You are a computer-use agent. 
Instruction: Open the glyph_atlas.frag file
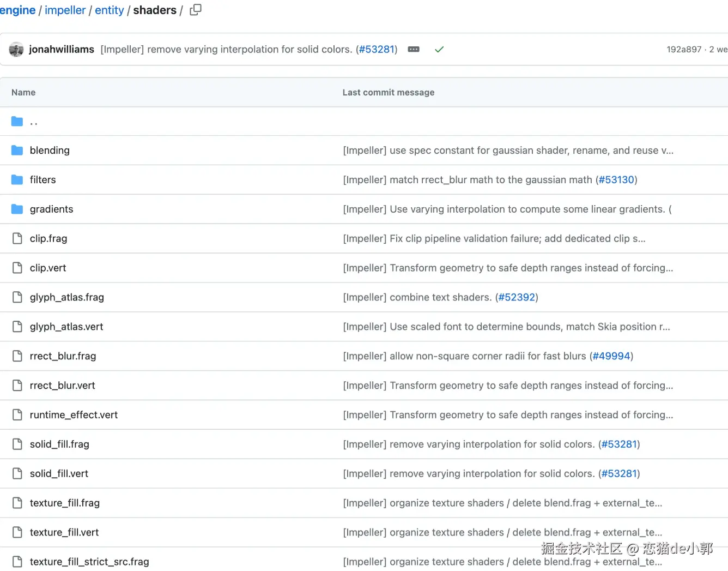[x=67, y=298]
